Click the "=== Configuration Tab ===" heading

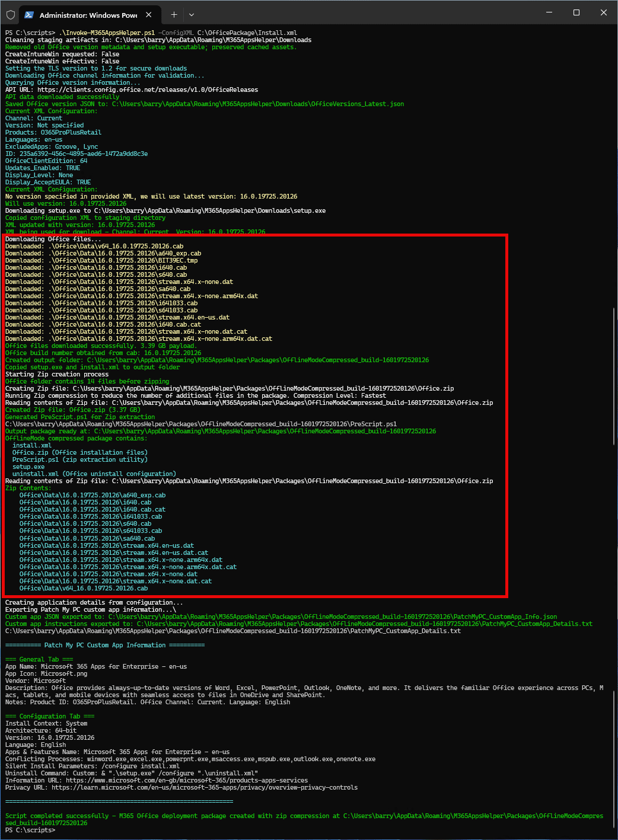pos(50,716)
